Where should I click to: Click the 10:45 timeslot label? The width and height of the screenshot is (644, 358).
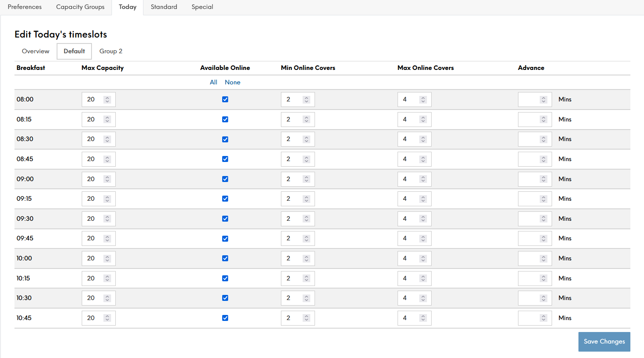pyautogui.click(x=24, y=318)
